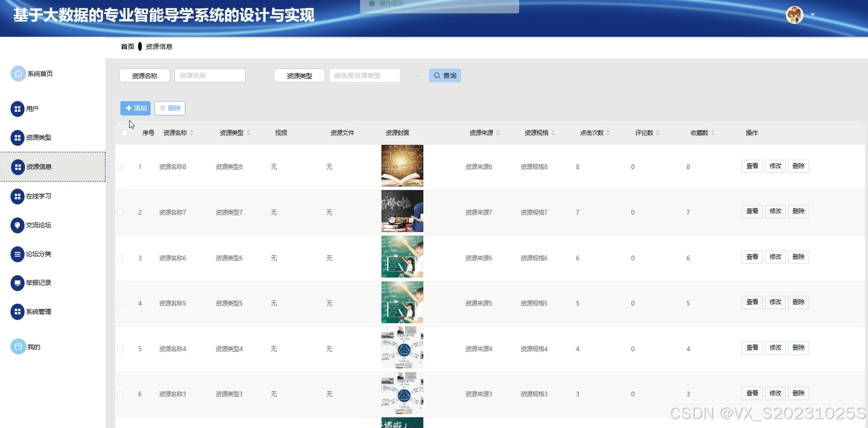Image resolution: width=868 pixels, height=428 pixels.
Task: Open cover thumbnail of 资源名称8
Action: 402,166
